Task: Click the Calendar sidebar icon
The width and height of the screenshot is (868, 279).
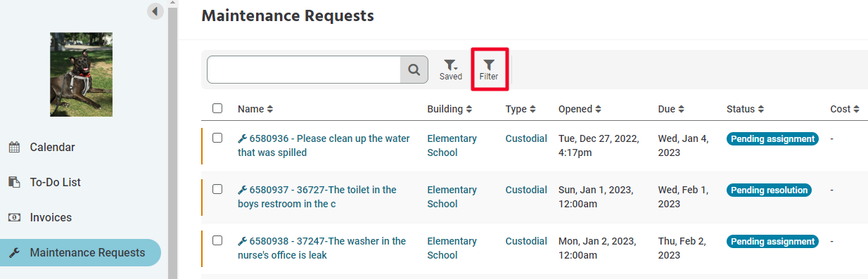Action: [14, 148]
